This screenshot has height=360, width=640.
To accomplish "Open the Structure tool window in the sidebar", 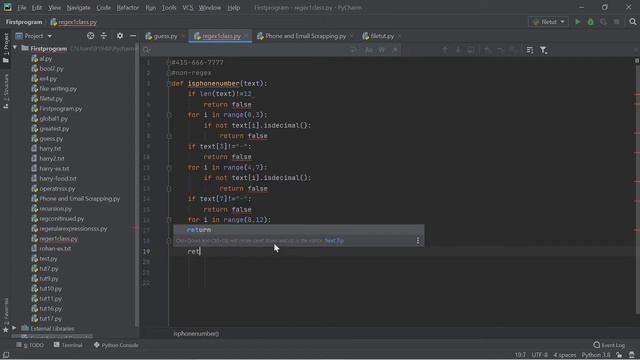I will (x=6, y=91).
